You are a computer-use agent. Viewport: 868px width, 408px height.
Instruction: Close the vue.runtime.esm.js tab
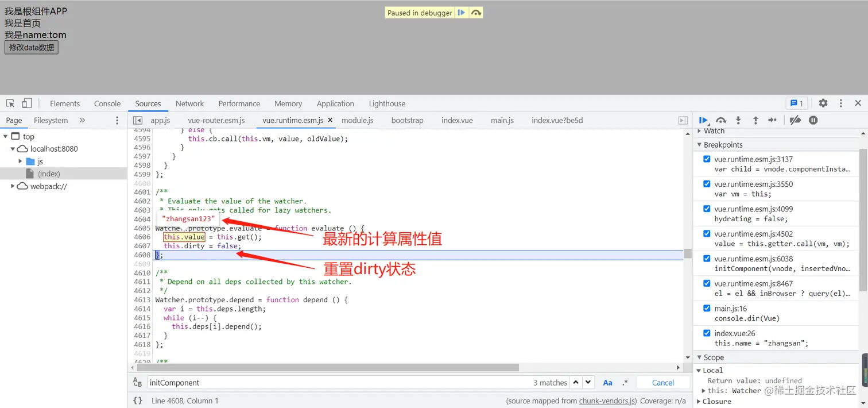point(330,120)
